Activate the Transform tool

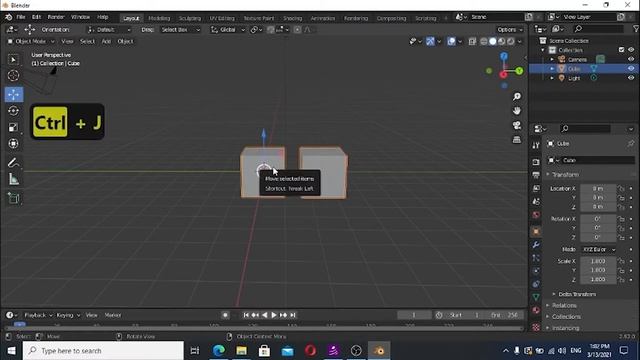coord(13,143)
